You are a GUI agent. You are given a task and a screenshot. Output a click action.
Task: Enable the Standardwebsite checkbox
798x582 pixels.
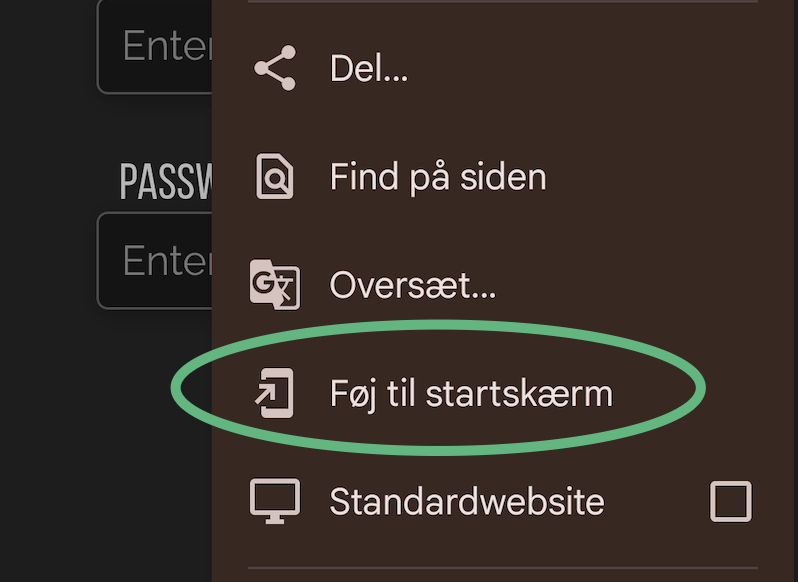tap(731, 502)
